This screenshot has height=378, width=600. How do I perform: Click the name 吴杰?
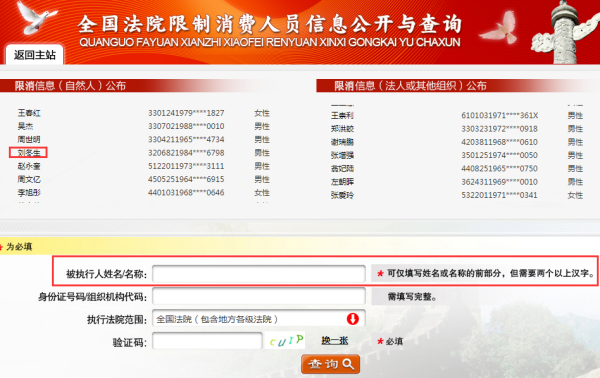(25, 126)
